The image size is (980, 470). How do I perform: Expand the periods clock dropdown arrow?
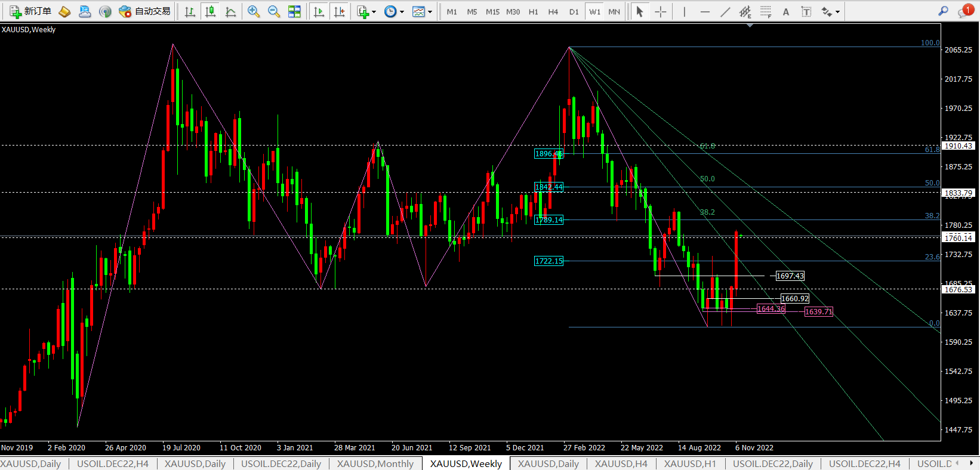(402, 12)
